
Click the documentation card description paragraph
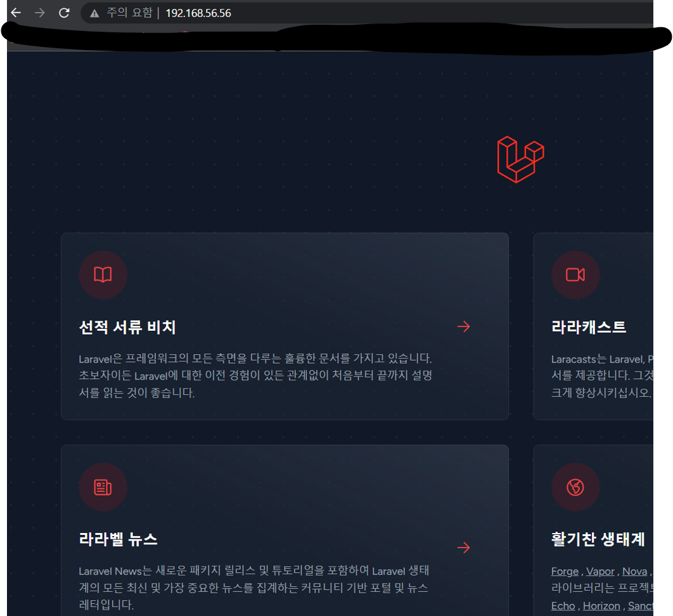(x=255, y=376)
